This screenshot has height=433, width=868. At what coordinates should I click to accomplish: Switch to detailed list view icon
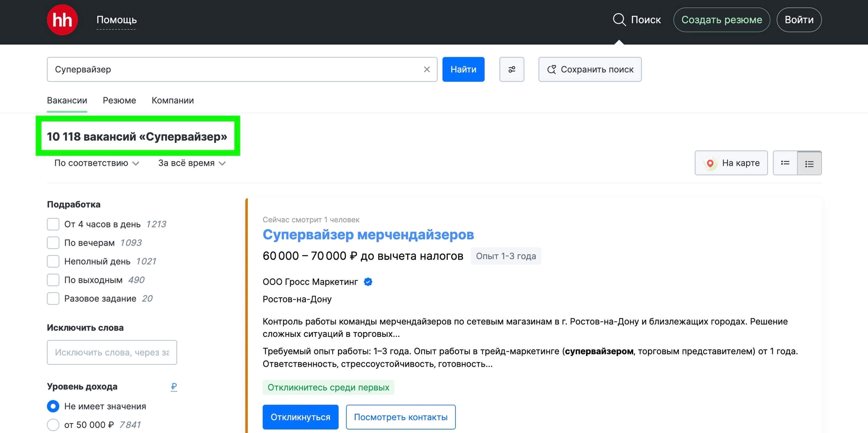click(809, 163)
